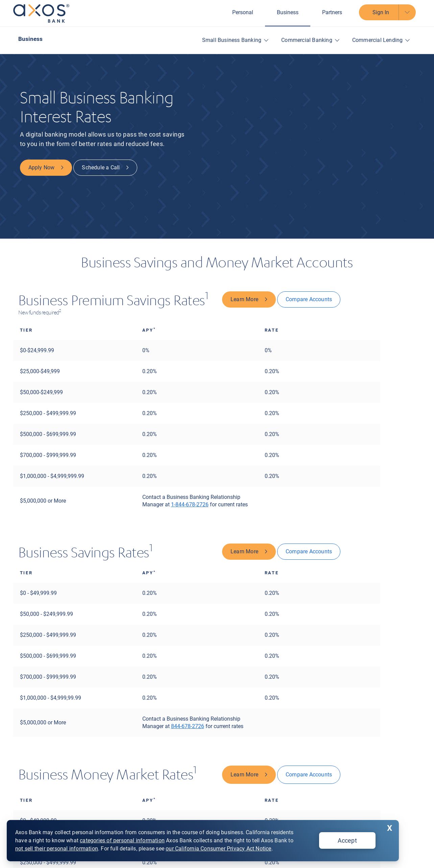
Task: Click the Schedule a Call button
Action: coord(105,168)
